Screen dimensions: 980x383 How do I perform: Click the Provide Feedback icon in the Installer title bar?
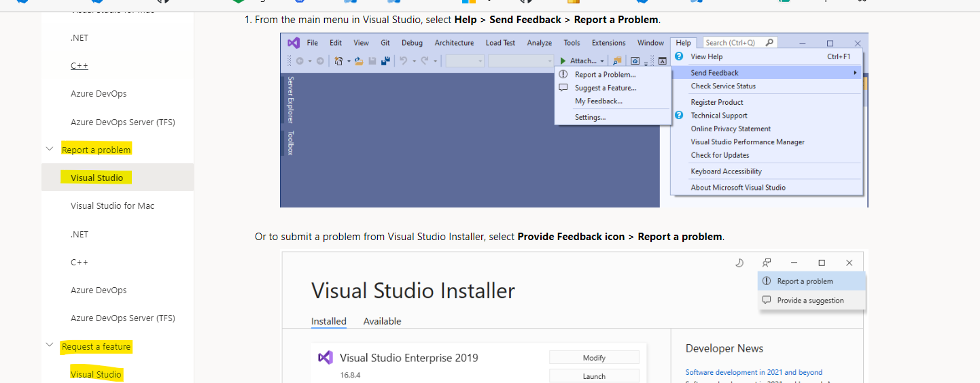767,263
